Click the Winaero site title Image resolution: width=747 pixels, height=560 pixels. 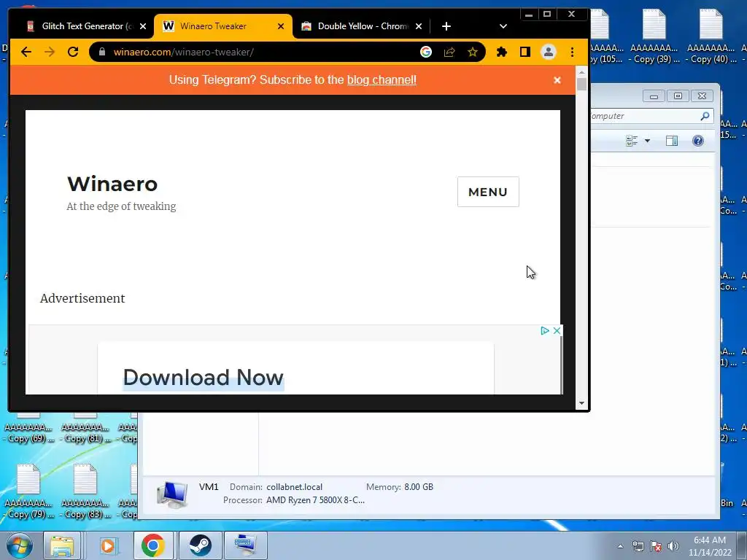(x=112, y=184)
